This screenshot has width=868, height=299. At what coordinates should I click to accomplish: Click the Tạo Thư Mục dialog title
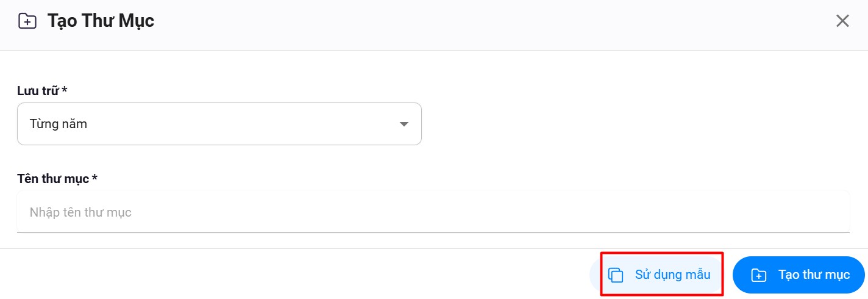pos(101,21)
